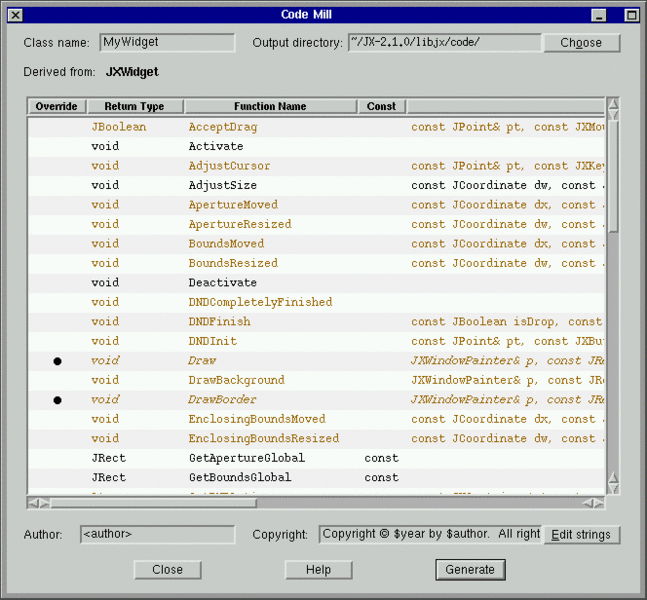The image size is (647, 600).
Task: Enable override for BoundsResized row
Action: tap(57, 263)
